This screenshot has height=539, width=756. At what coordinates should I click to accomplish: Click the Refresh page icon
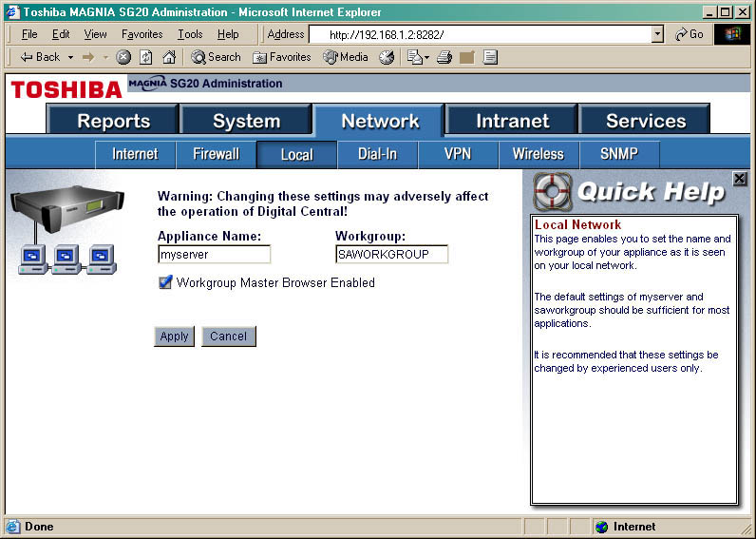[x=145, y=57]
